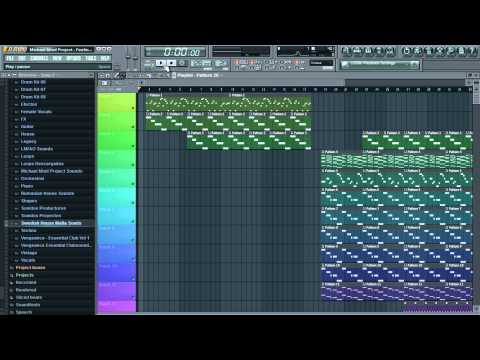Viewport: 480px width, 360px height.
Task: Show the piano roll via toolbar icon
Action: [368, 51]
